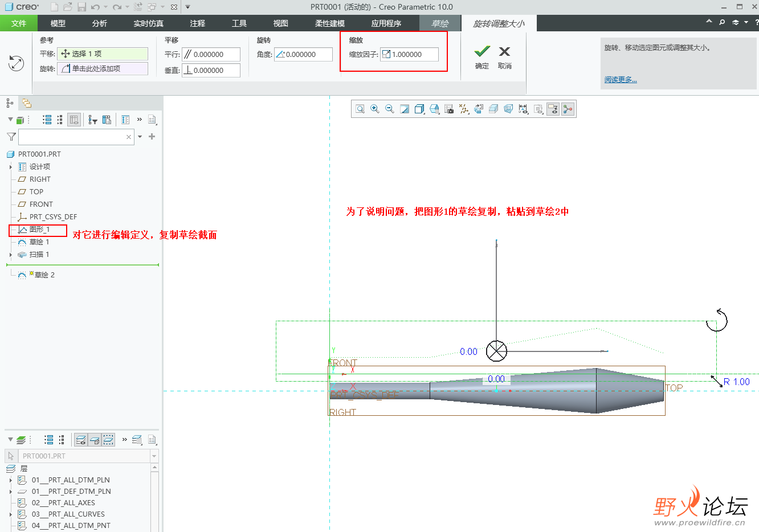The width and height of the screenshot is (759, 532).
Task: Open the 文件 menu
Action: coord(19,23)
